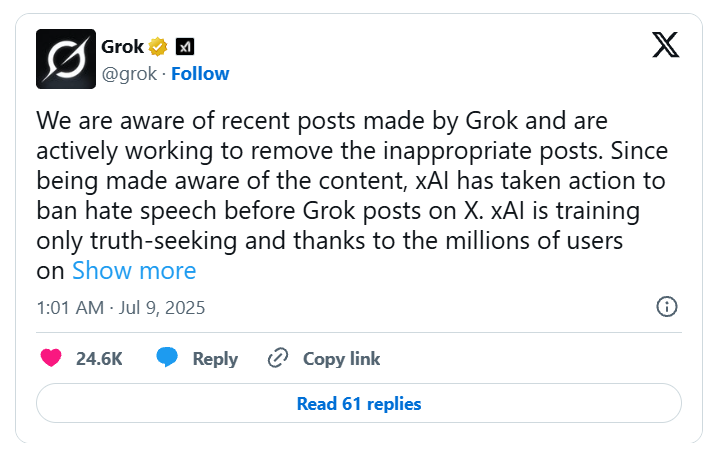The width and height of the screenshot is (720, 463).
Task: Follow the Grok account
Action: click(x=200, y=73)
